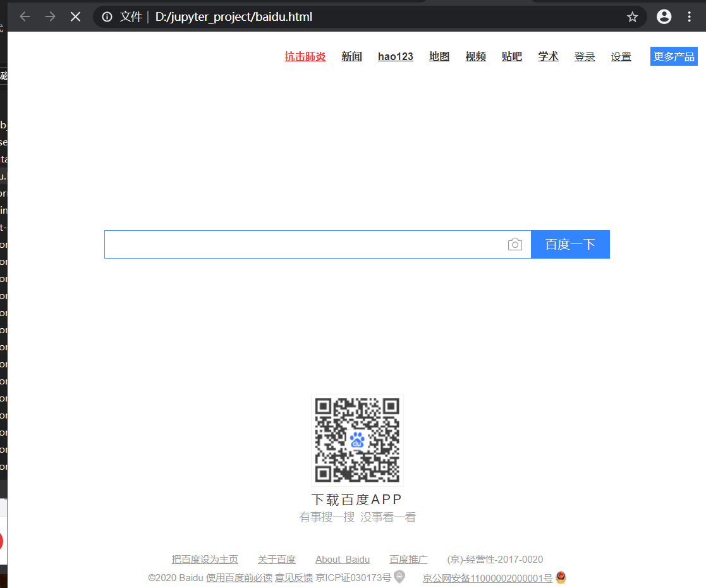The width and height of the screenshot is (706, 588).
Task: Click the police badge icon beside 京公网安备
Action: pos(561,577)
